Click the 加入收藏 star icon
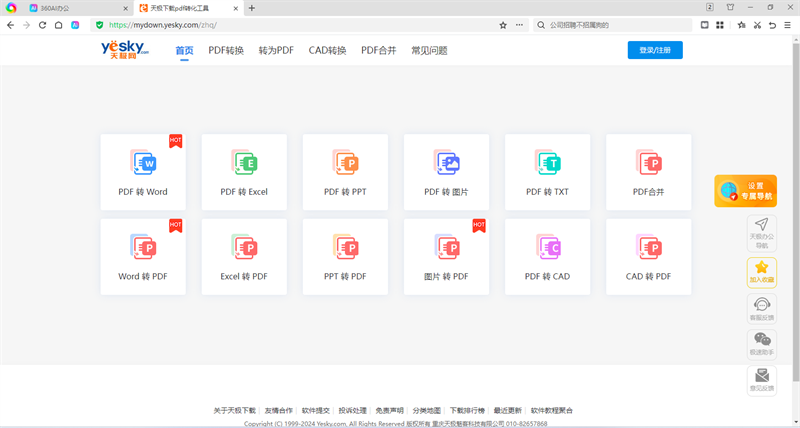This screenshot has width=800, height=428. point(762,272)
